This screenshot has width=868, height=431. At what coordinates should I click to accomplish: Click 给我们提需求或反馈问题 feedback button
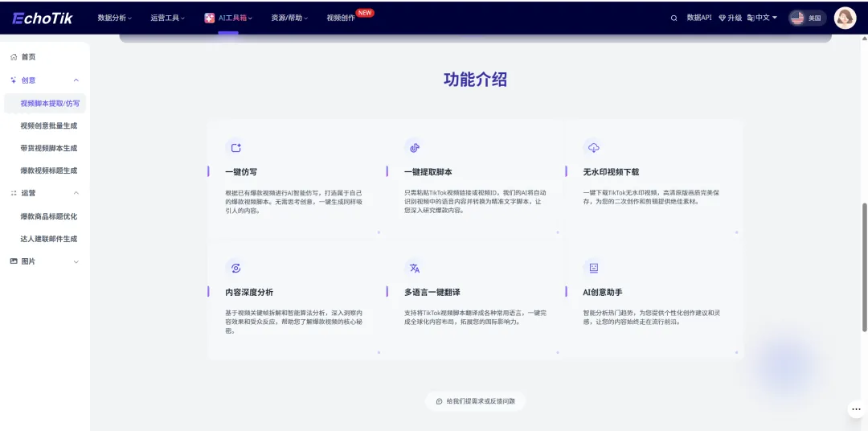pyautogui.click(x=475, y=400)
